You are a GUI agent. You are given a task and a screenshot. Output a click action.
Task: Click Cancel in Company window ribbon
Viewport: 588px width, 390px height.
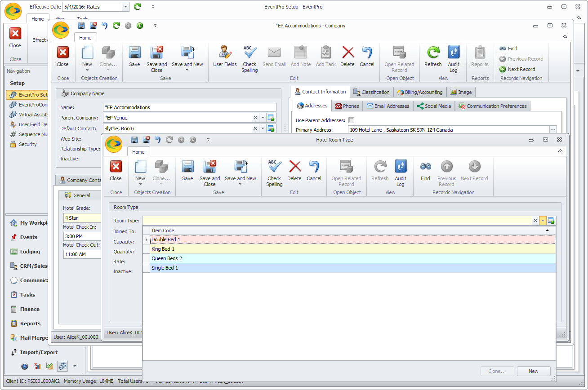point(367,57)
